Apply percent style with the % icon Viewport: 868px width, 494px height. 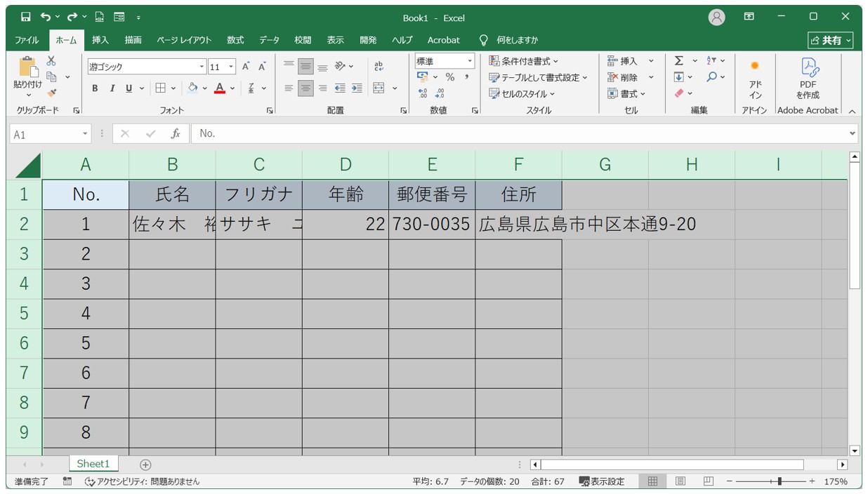tap(449, 77)
